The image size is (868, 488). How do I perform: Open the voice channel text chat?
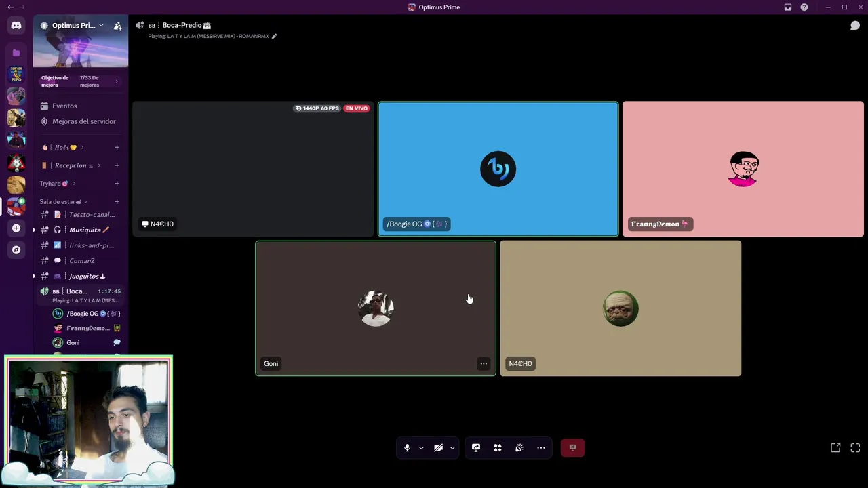tap(855, 26)
